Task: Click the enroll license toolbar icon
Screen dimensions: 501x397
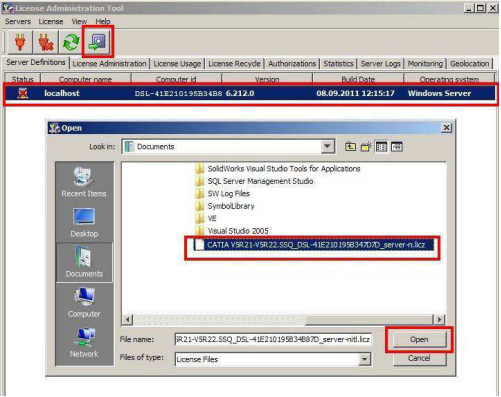Action: (x=97, y=42)
